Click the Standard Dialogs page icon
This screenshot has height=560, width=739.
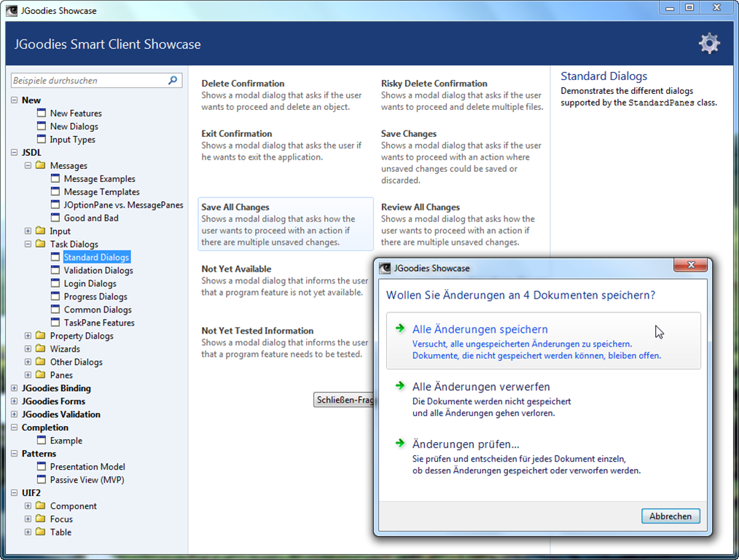[x=55, y=257]
